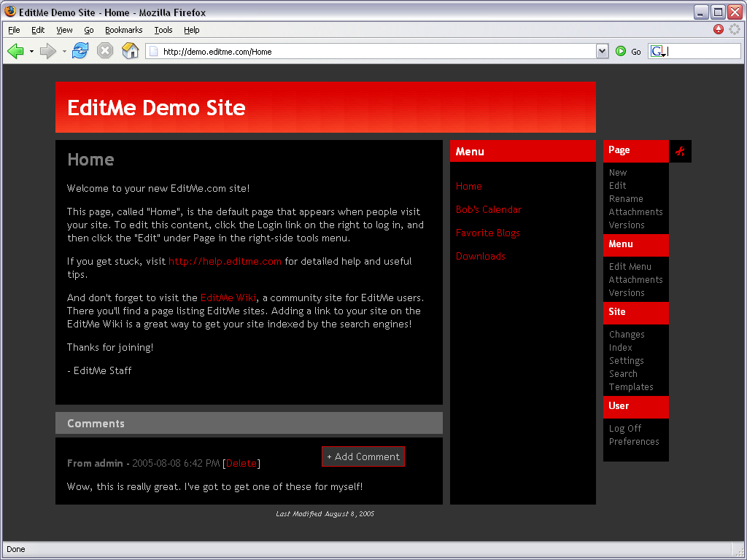Click New under the Page section
Image resolution: width=747 pixels, height=560 pixels.
(x=618, y=172)
